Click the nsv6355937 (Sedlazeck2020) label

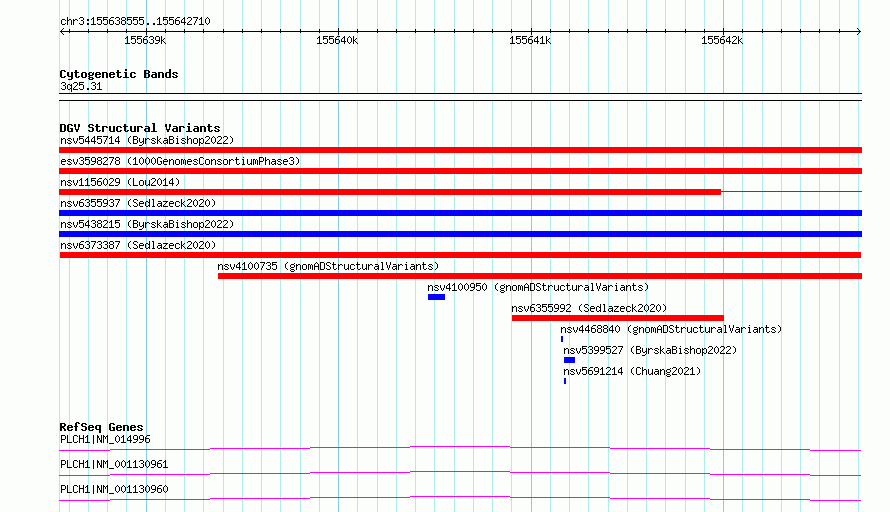tap(138, 203)
